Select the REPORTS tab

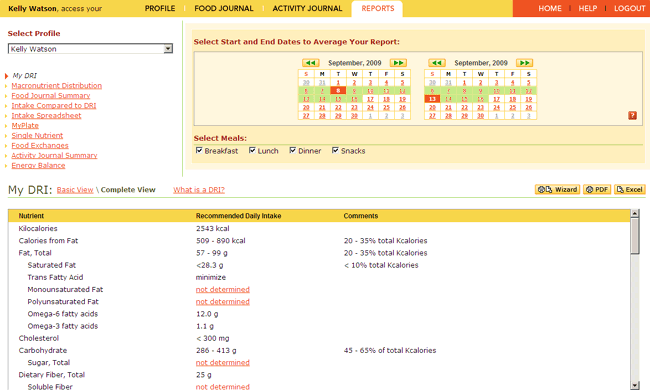tap(378, 8)
